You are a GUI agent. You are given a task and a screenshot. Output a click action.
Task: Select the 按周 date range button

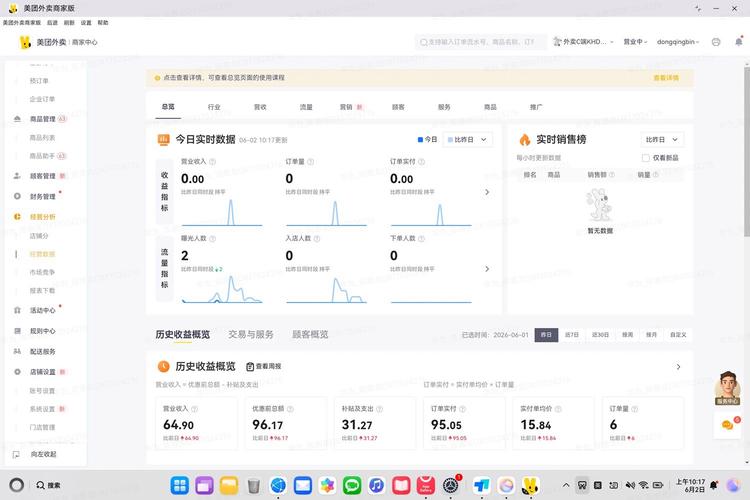(x=628, y=335)
